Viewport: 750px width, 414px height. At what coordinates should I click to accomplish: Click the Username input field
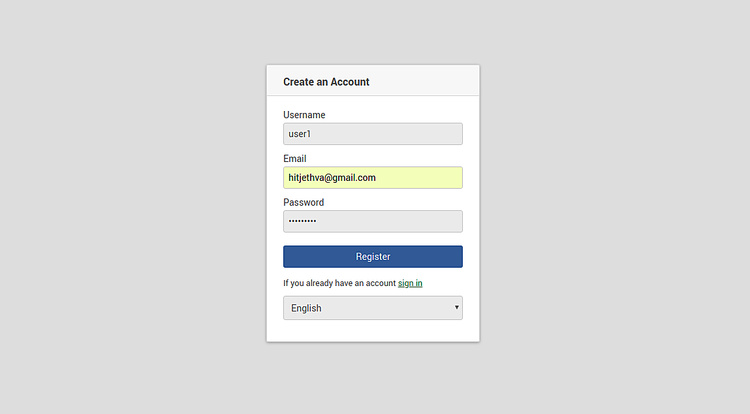372,134
